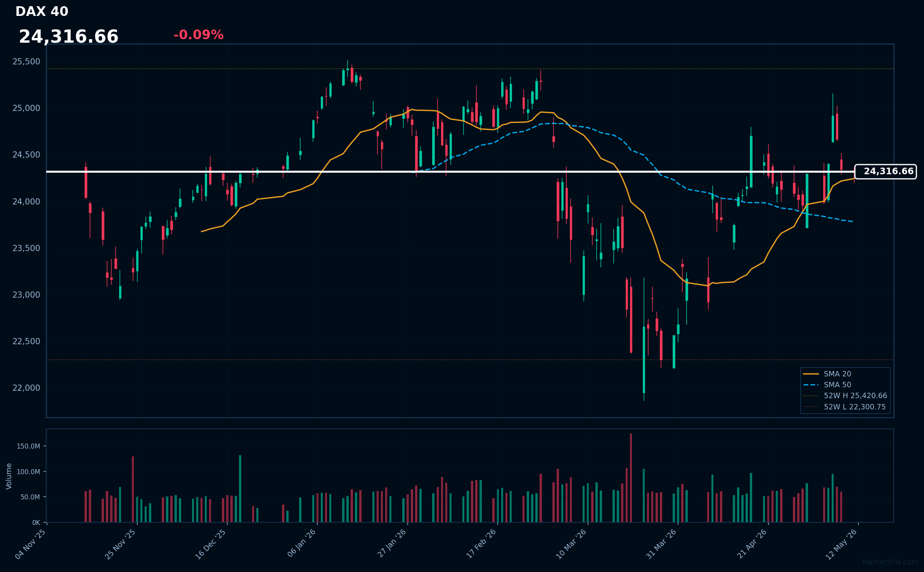
Task: Click the 24,000 y-axis label
Action: (x=26, y=201)
